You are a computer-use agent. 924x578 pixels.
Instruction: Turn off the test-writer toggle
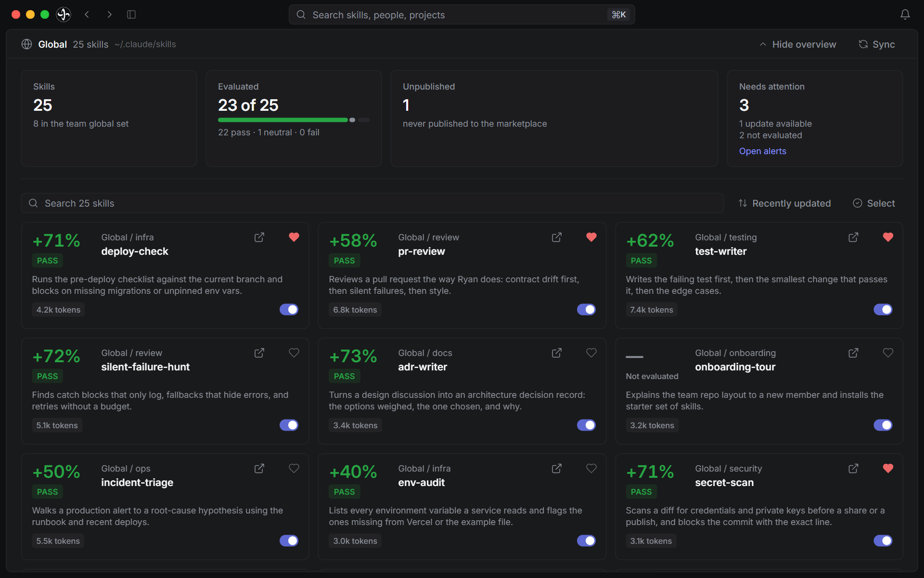[883, 310]
